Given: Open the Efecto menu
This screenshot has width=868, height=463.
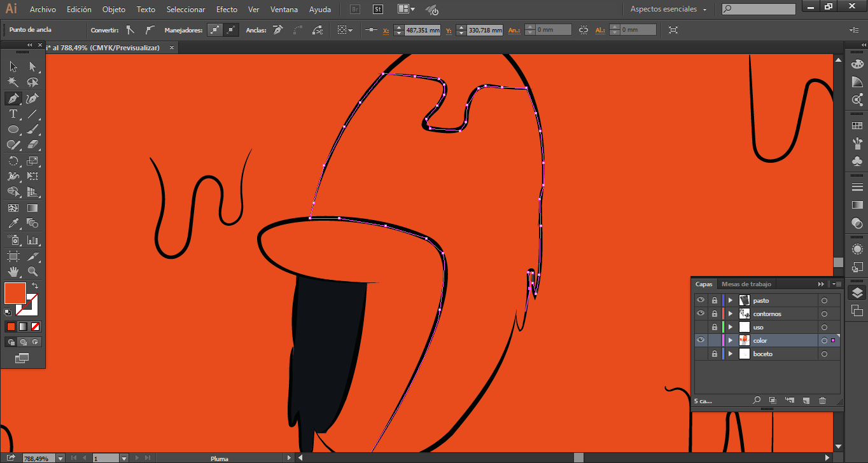Looking at the screenshot, I should (x=227, y=10).
